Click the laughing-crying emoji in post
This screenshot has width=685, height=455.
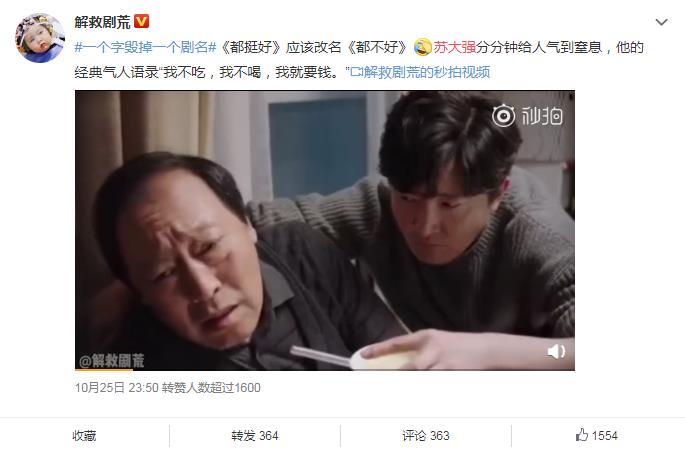click(422, 47)
